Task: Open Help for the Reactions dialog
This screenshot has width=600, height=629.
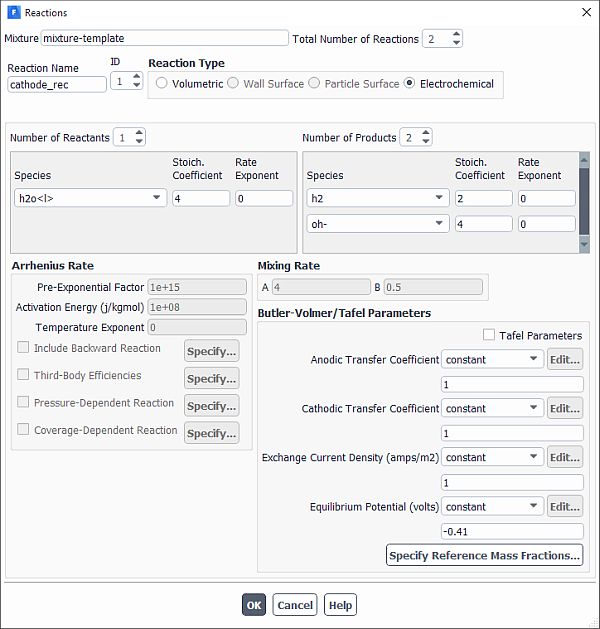Action: pos(340,605)
